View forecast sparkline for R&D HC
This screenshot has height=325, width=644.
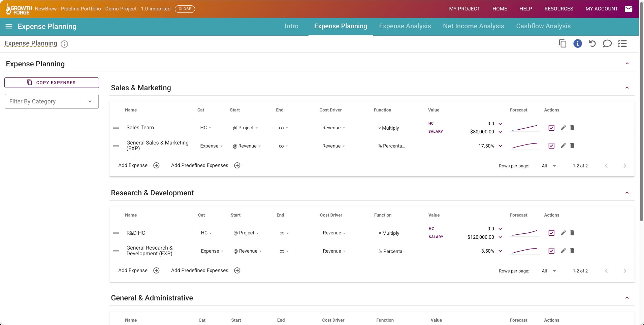(525, 233)
